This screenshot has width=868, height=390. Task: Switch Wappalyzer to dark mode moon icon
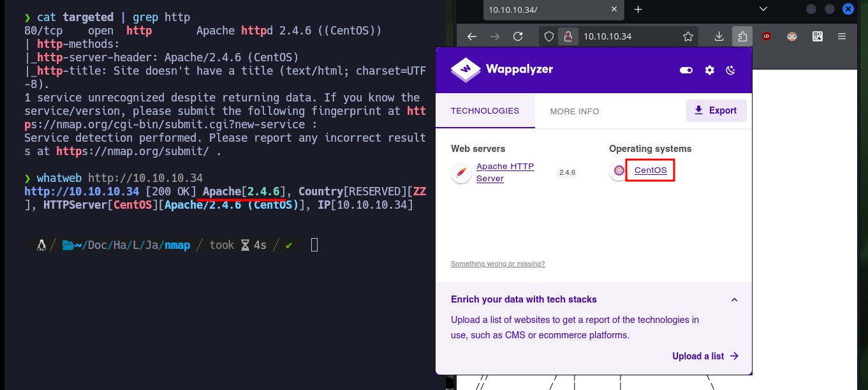tap(731, 70)
